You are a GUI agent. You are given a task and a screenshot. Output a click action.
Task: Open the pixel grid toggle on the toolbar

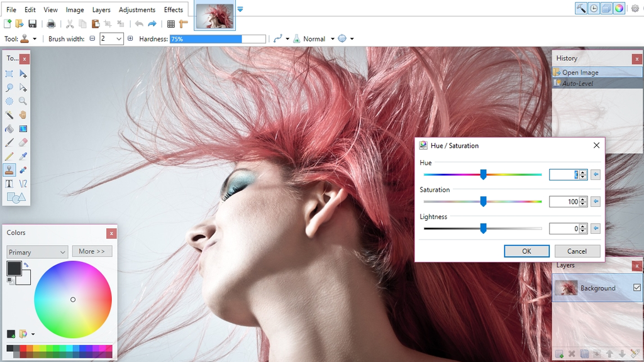coord(170,23)
